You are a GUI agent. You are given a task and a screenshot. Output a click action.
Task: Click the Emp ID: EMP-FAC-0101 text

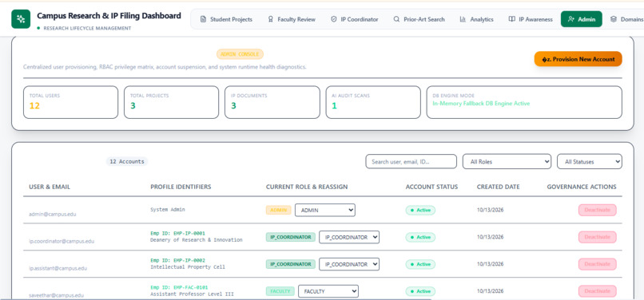point(179,287)
